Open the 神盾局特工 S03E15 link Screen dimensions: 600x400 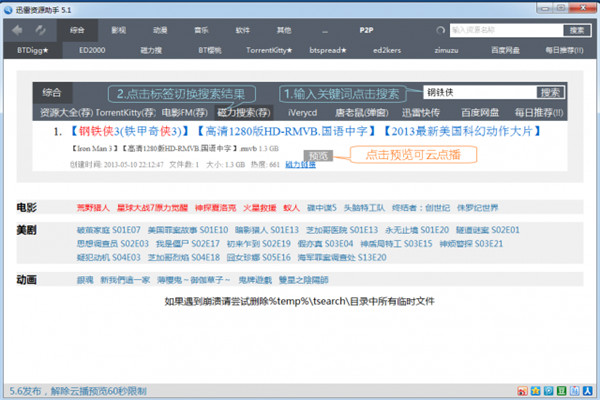[396, 244]
